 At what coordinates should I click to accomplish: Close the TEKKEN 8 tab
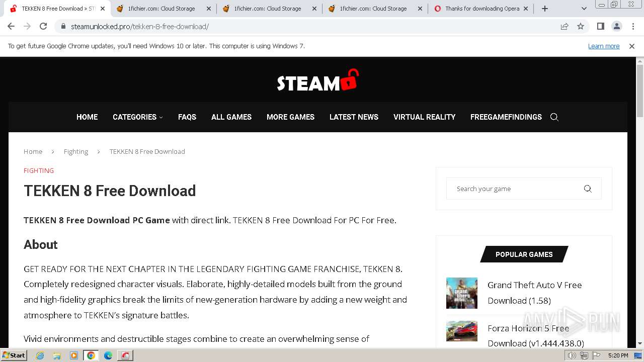coord(103,9)
